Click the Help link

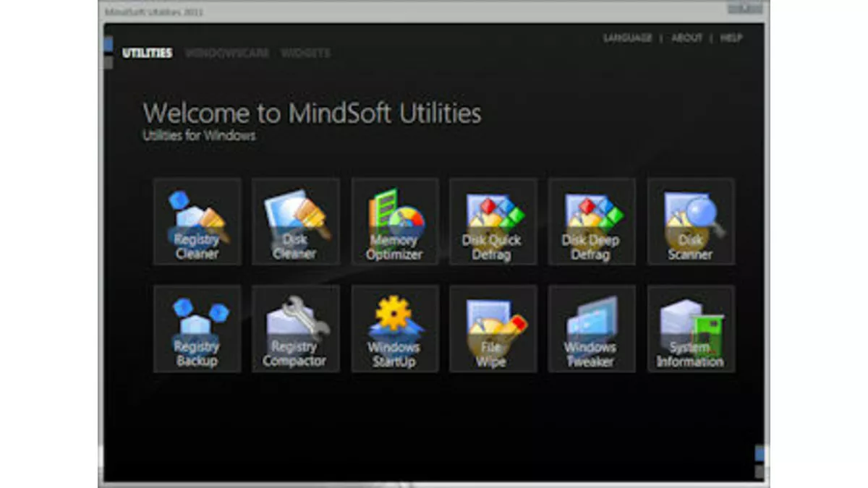click(731, 38)
